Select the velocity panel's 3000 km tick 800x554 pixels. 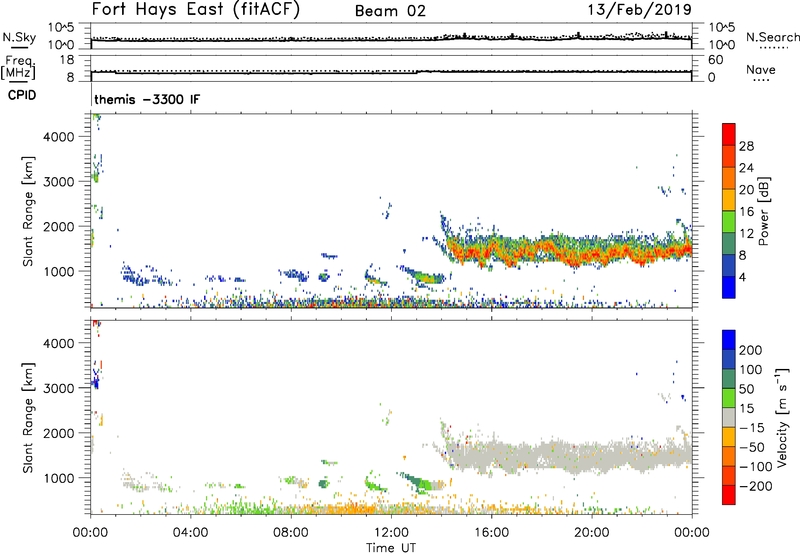tap(59, 388)
